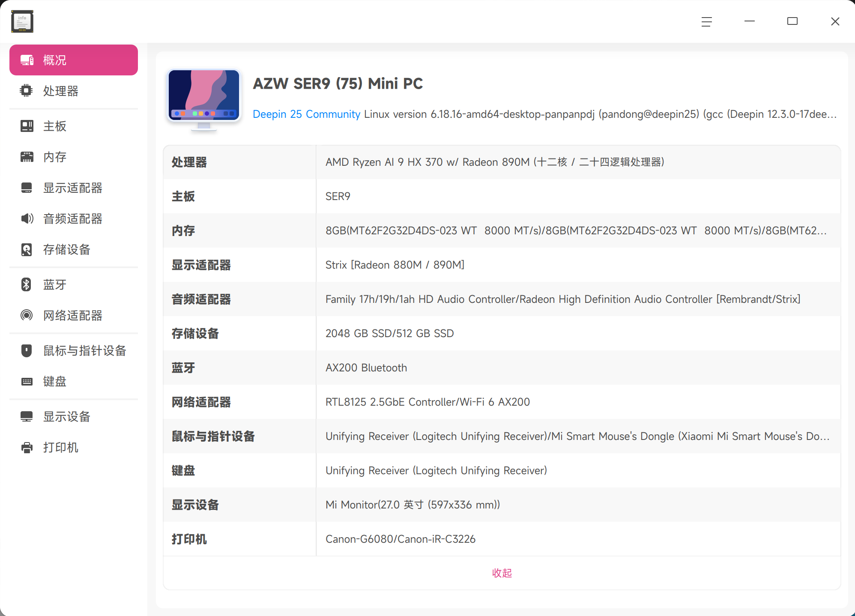The width and height of the screenshot is (855, 616).
Task: Click the Deepin 25 Community link
Action: click(306, 114)
